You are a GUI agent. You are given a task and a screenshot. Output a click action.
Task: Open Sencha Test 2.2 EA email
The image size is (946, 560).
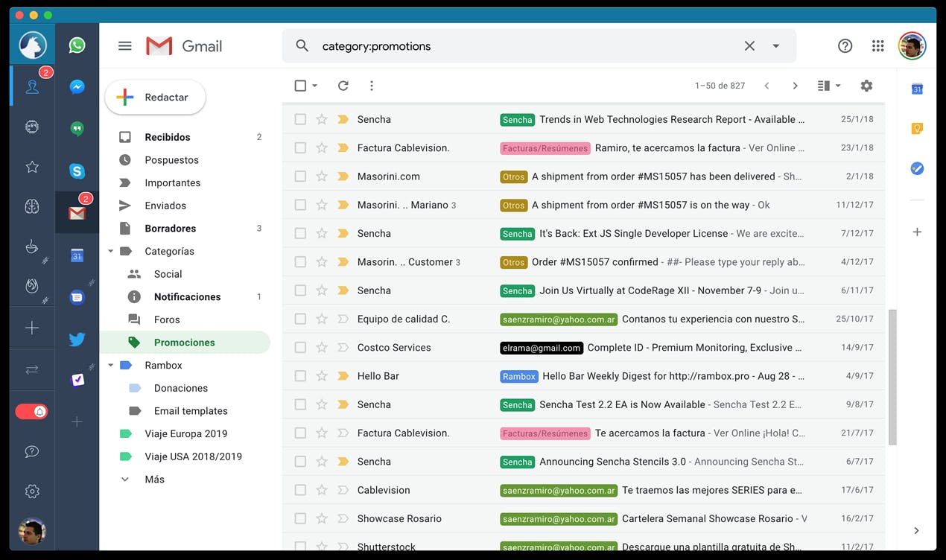pyautogui.click(x=583, y=405)
